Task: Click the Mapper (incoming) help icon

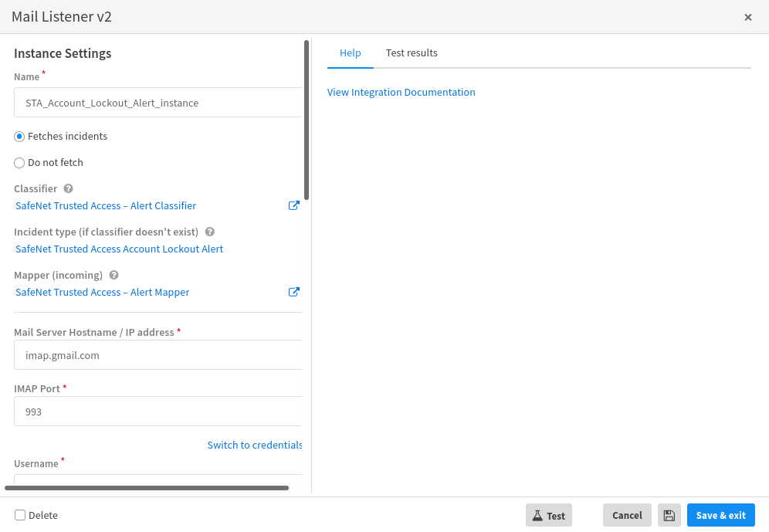Action: pyautogui.click(x=113, y=275)
